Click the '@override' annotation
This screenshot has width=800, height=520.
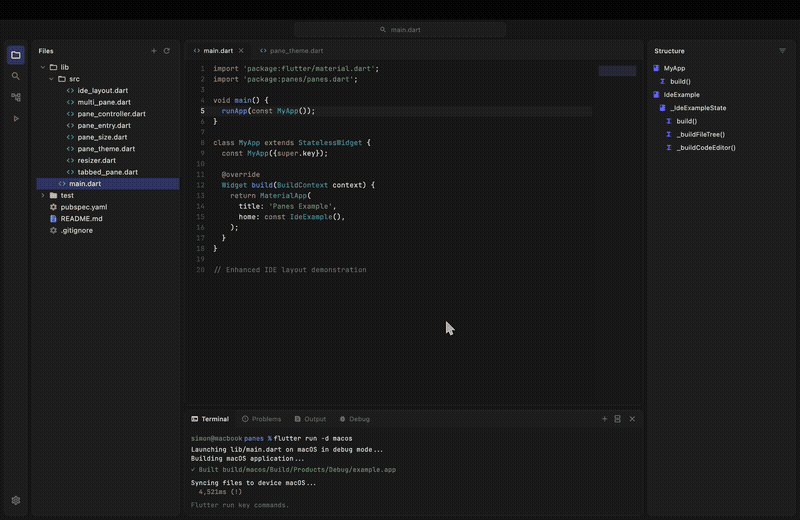coord(241,175)
